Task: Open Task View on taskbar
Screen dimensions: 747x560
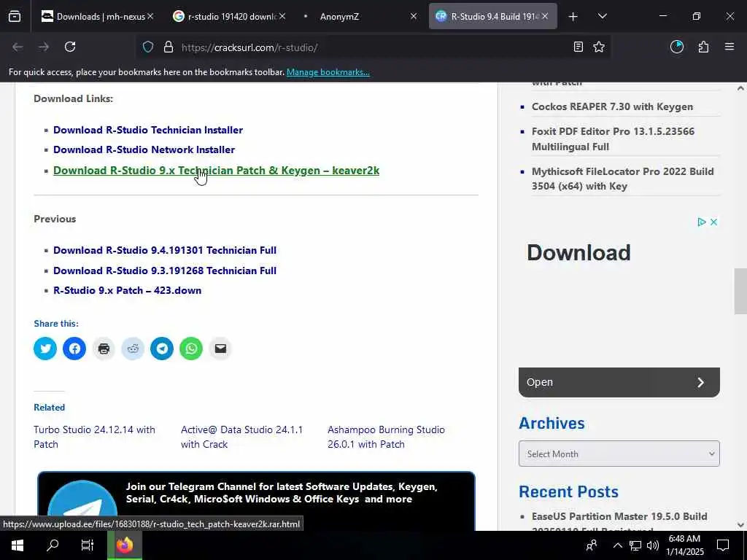Action: 88,545
